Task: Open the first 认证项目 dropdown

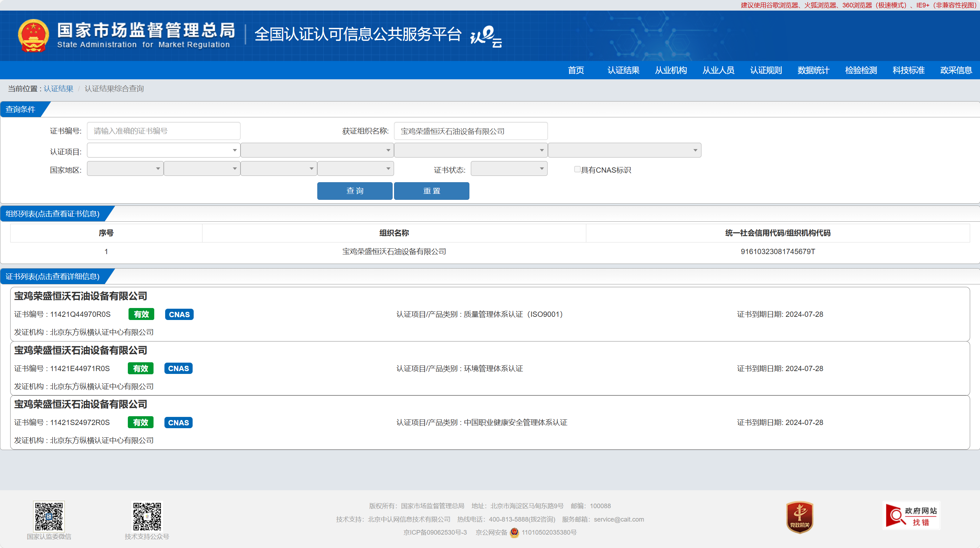Action: [x=164, y=150]
